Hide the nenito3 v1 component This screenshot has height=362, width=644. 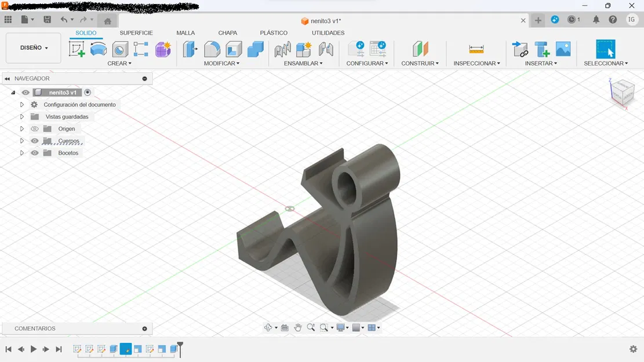coord(25,92)
